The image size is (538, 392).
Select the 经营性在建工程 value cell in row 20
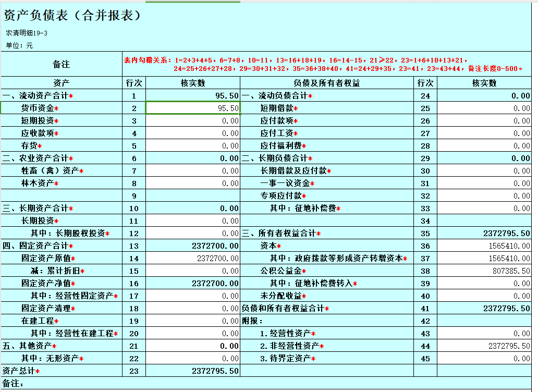click(x=193, y=333)
